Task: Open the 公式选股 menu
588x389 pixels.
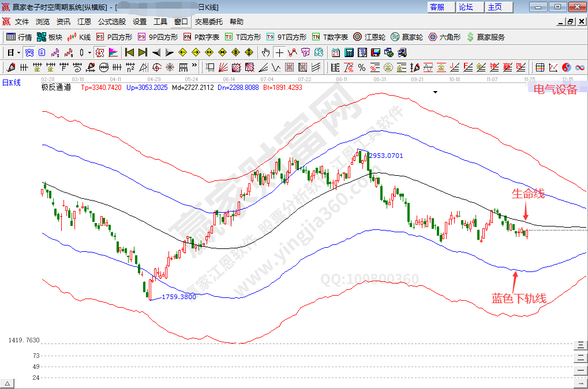Action: (x=111, y=22)
